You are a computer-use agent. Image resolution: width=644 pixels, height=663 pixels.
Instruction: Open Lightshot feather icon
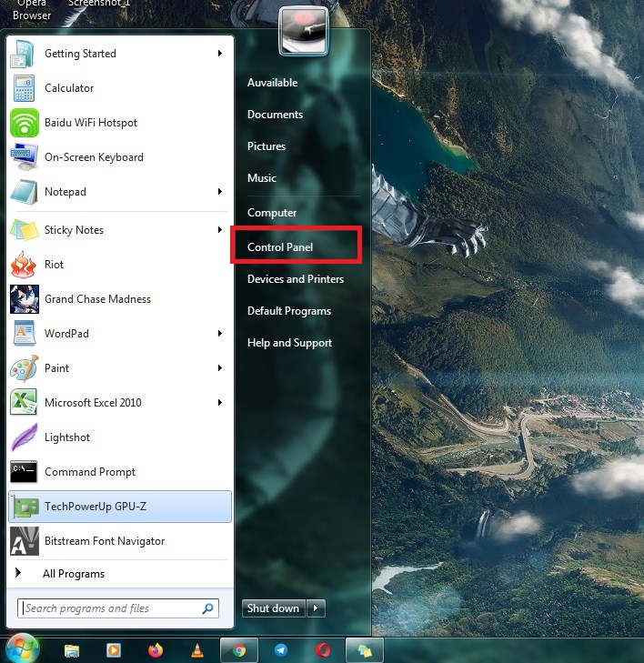pos(24,437)
